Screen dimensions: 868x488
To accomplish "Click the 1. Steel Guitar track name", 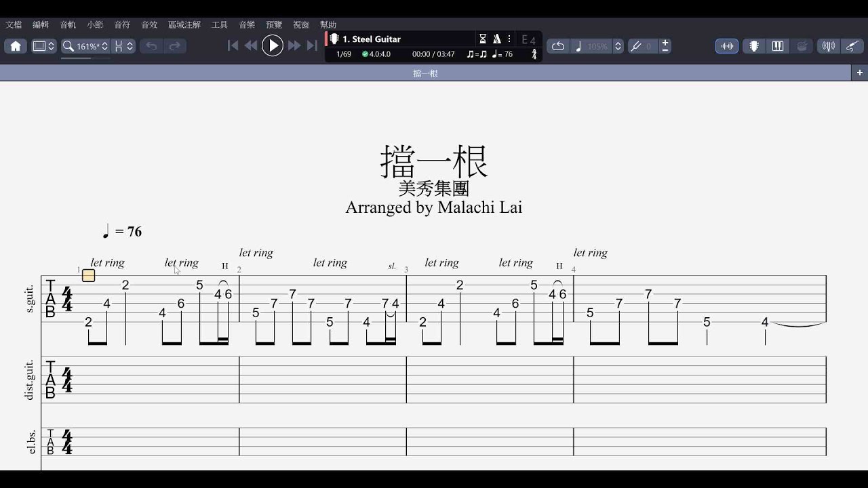I will pos(372,39).
